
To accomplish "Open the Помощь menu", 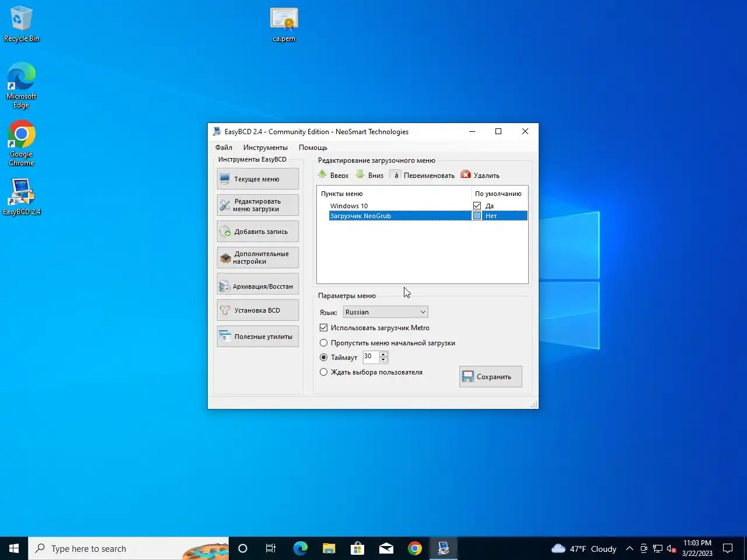I will pos(313,148).
